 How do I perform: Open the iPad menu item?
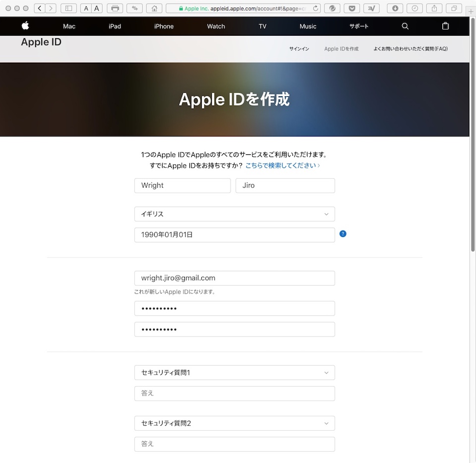(115, 26)
